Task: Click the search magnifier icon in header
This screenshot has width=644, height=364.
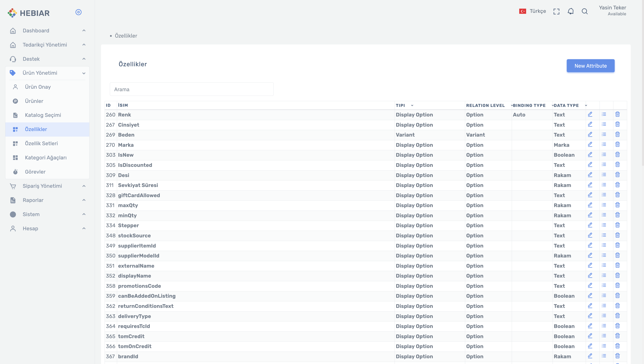Action: 585,11
